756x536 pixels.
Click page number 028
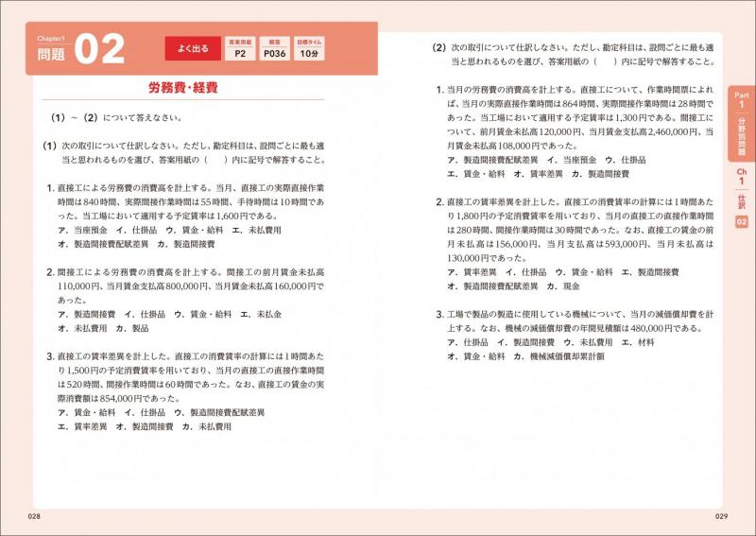pyautogui.click(x=34, y=516)
